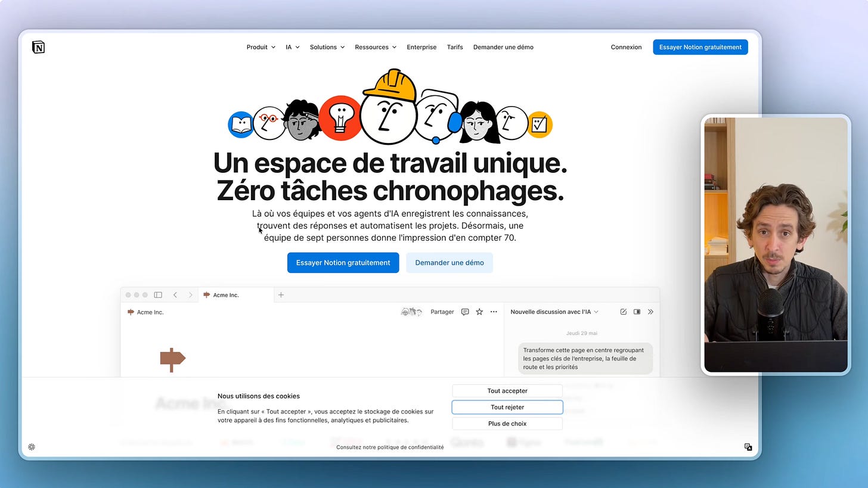Click the header Essayer Notion gratuitement button
This screenshot has height=488, width=868.
(700, 47)
